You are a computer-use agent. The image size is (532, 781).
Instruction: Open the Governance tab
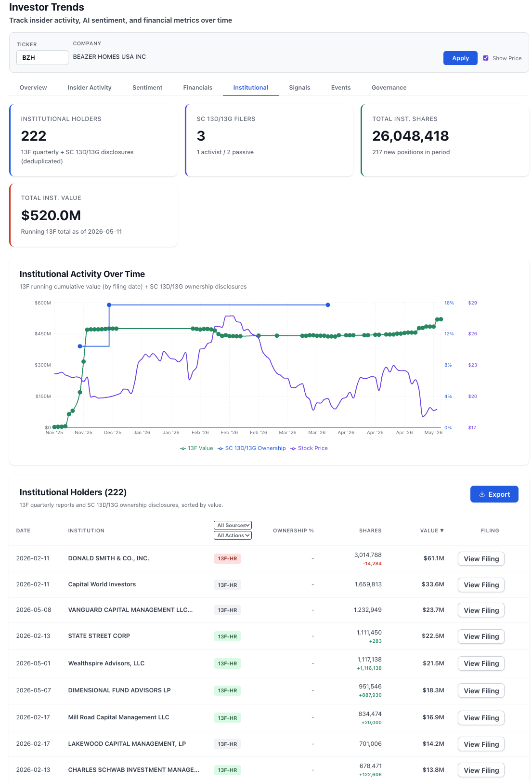pyautogui.click(x=389, y=88)
